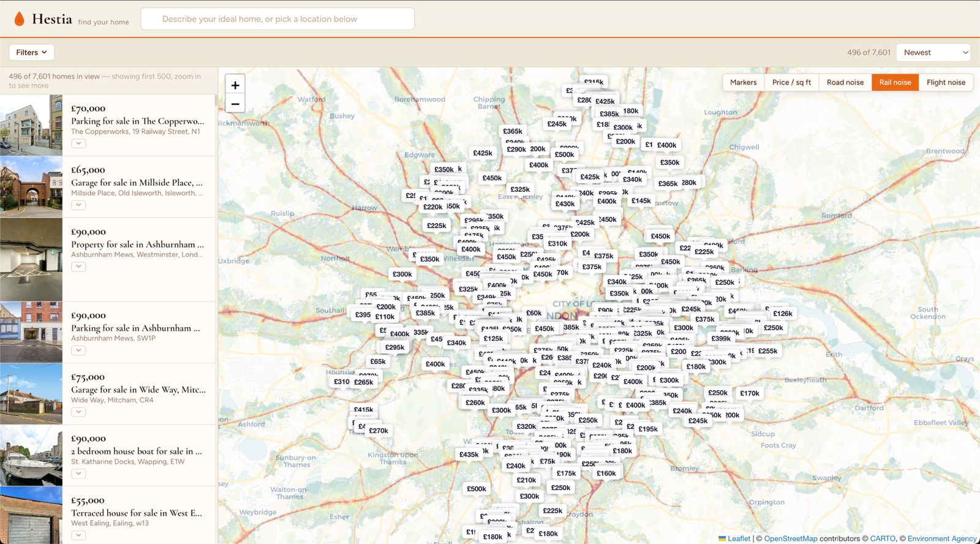Open the Filters dropdown
Screen dimensions: 980x544
pyautogui.click(x=31, y=53)
